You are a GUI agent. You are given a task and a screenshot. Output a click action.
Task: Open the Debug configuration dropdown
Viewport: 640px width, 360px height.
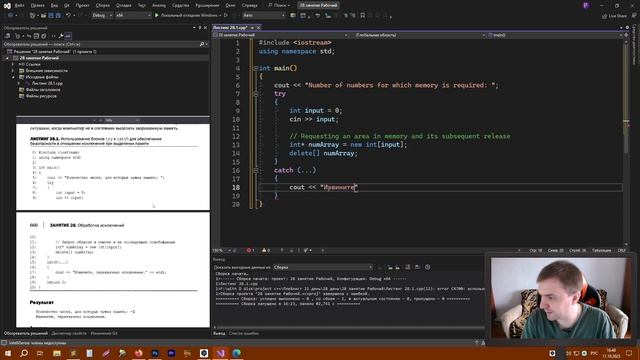pos(102,16)
